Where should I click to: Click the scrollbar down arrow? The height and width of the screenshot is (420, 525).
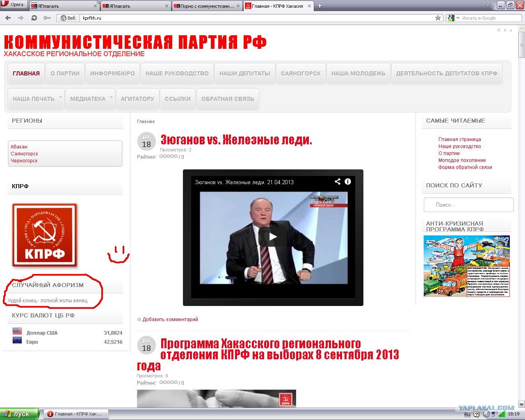(x=521, y=404)
